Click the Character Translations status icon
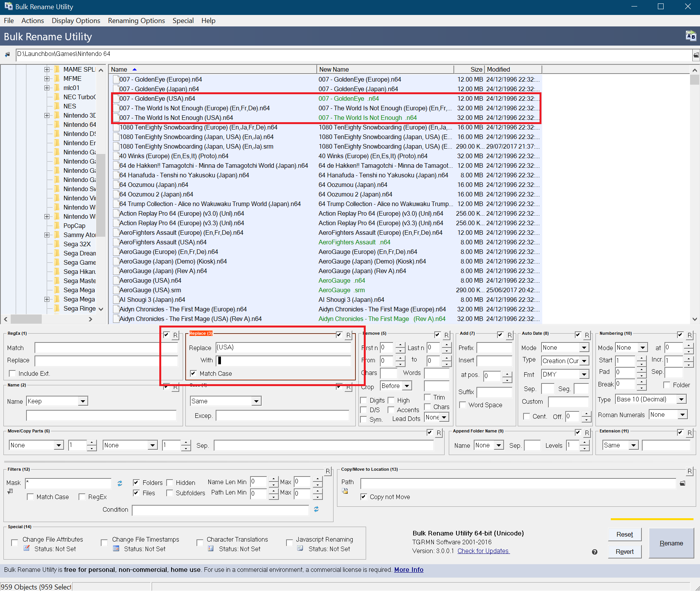The width and height of the screenshot is (700, 591). point(211,548)
